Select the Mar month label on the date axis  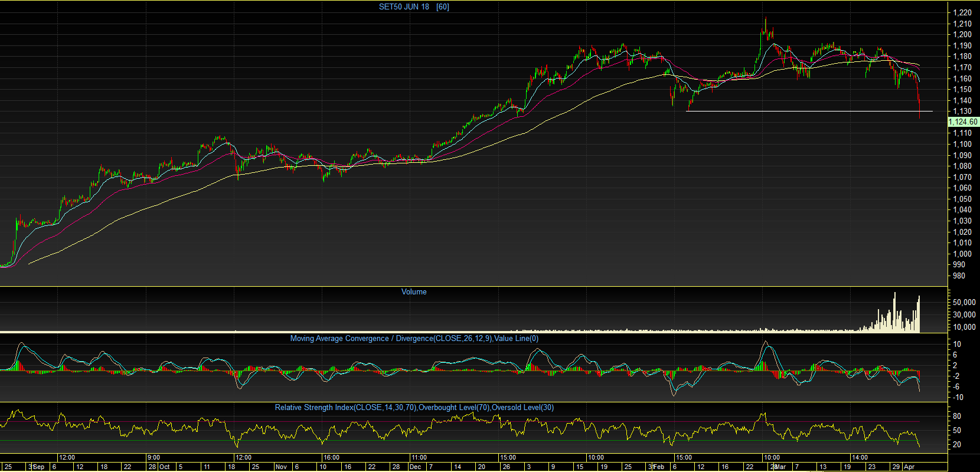pyautogui.click(x=780, y=467)
